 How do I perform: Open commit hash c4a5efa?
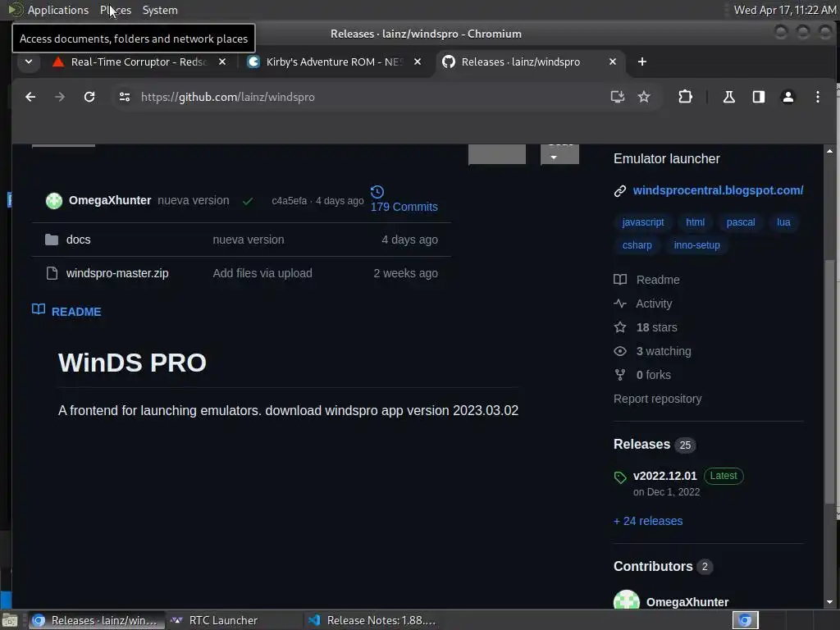290,201
